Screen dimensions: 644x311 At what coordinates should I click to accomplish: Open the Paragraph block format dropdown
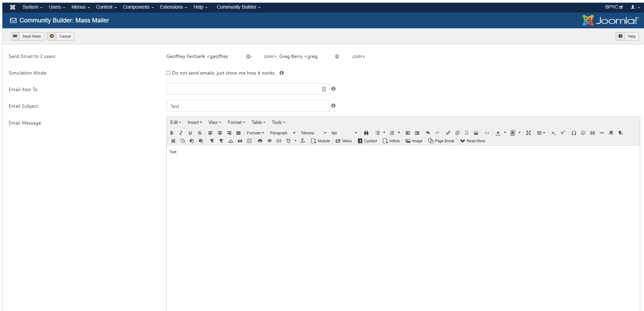[282, 133]
